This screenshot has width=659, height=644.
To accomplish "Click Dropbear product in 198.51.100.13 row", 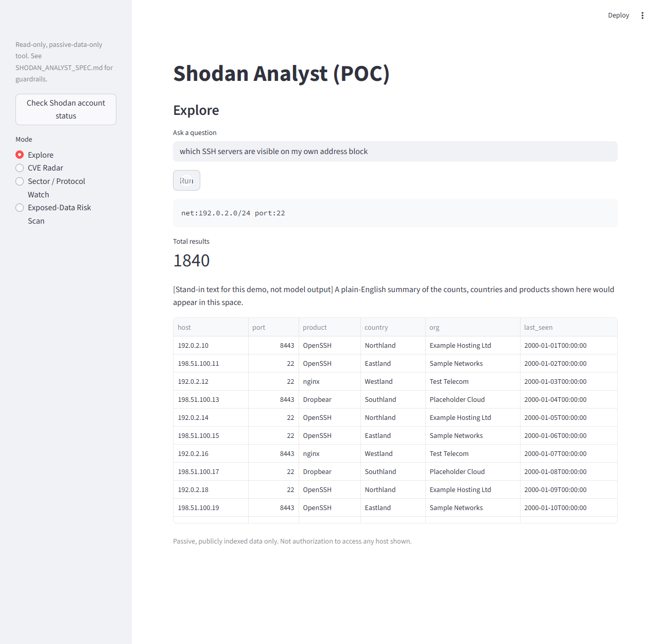I will coord(329,399).
